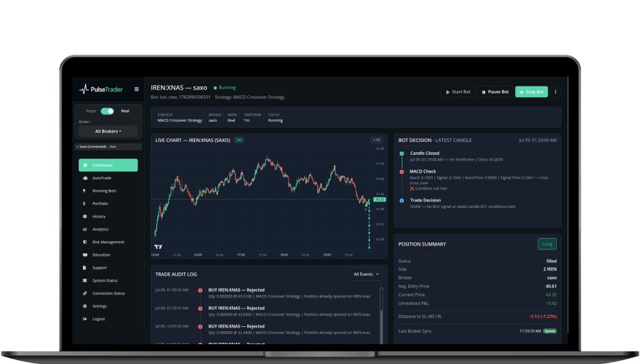Click the Education book icon

coord(85,255)
